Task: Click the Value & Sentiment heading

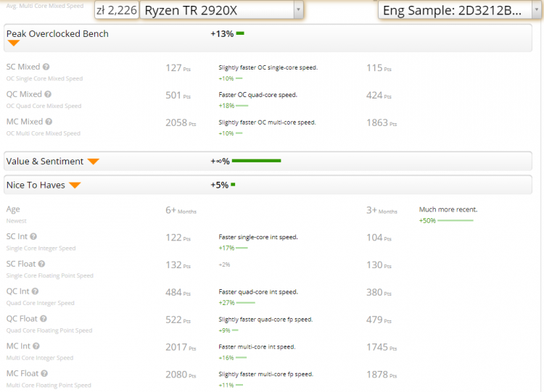Action: point(45,161)
